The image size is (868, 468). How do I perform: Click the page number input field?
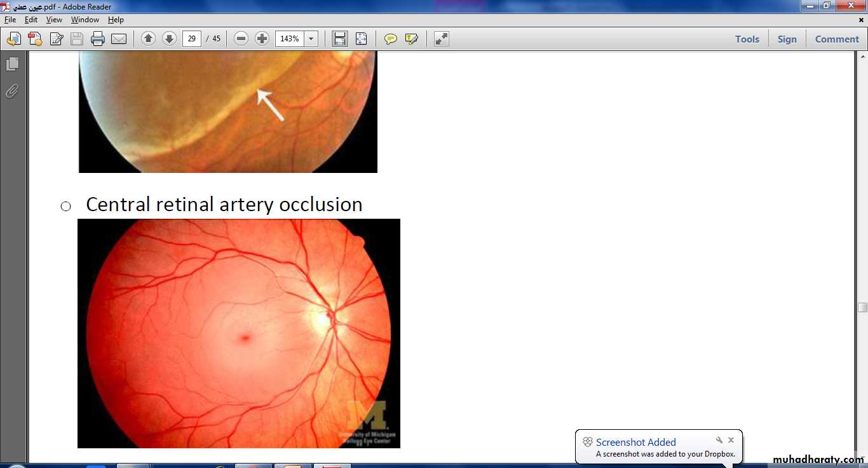191,39
